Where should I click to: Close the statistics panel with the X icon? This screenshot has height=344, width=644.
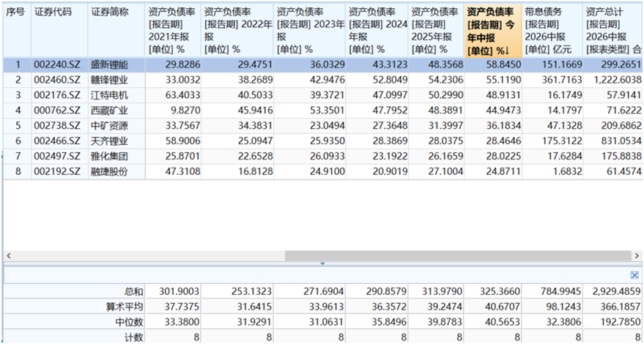pos(634,275)
